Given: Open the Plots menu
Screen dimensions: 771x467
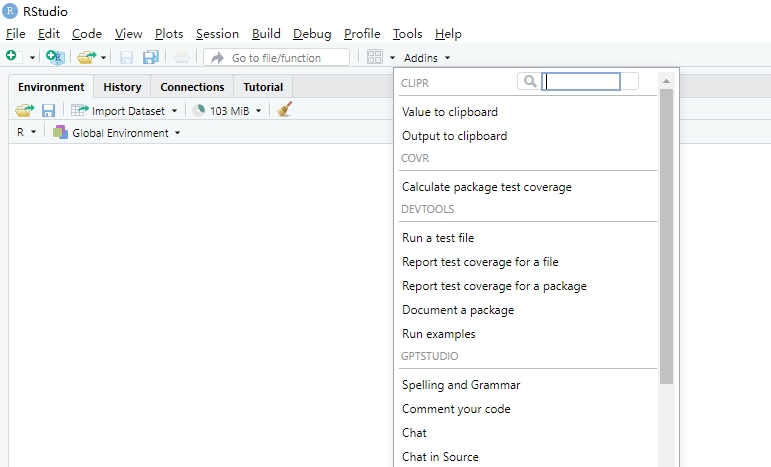Looking at the screenshot, I should pyautogui.click(x=169, y=34).
